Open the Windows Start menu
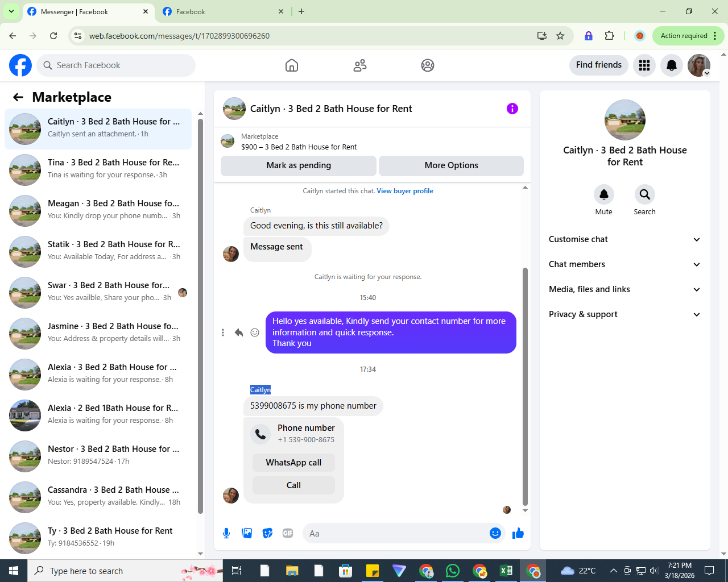The height and width of the screenshot is (582, 728). pyautogui.click(x=14, y=571)
